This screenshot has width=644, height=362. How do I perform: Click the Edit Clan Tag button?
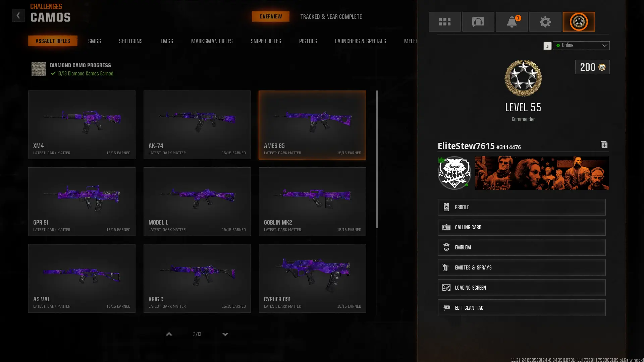coord(522,308)
